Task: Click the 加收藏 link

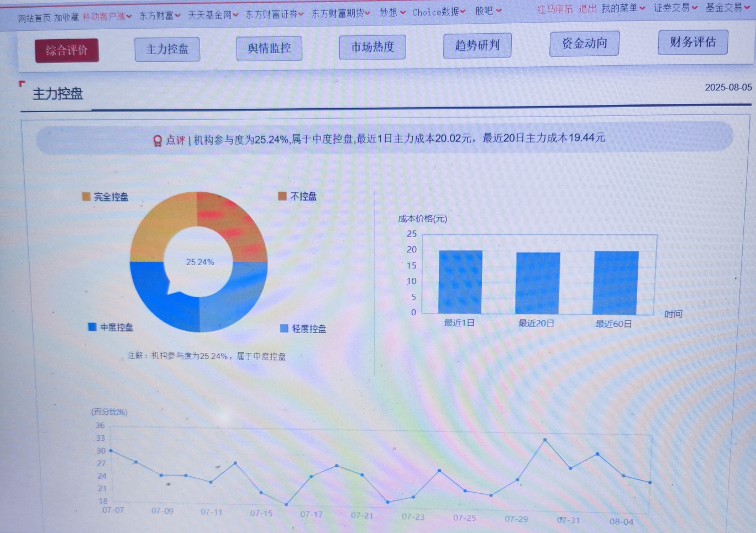Action: (x=66, y=18)
